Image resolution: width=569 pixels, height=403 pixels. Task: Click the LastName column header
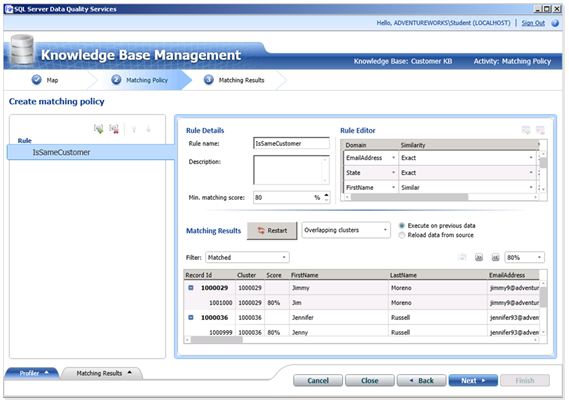pyautogui.click(x=438, y=275)
